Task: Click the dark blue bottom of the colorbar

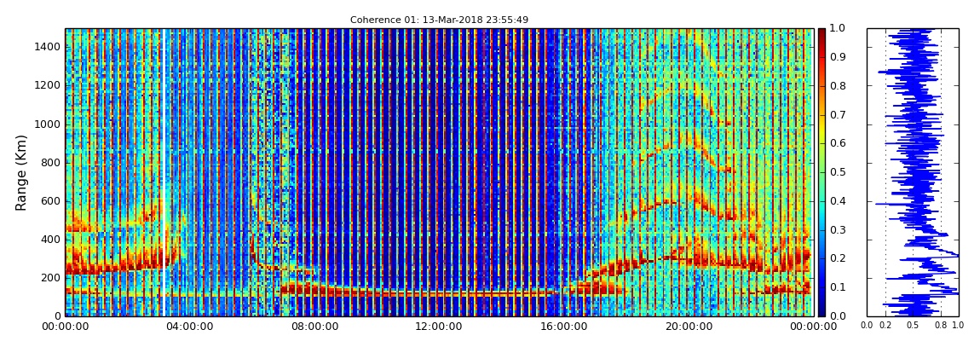Action: pos(821,309)
